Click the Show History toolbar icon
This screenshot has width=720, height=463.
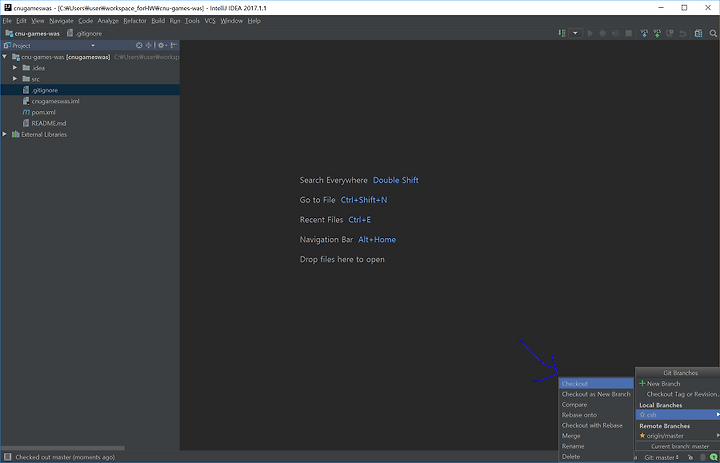coord(670,33)
